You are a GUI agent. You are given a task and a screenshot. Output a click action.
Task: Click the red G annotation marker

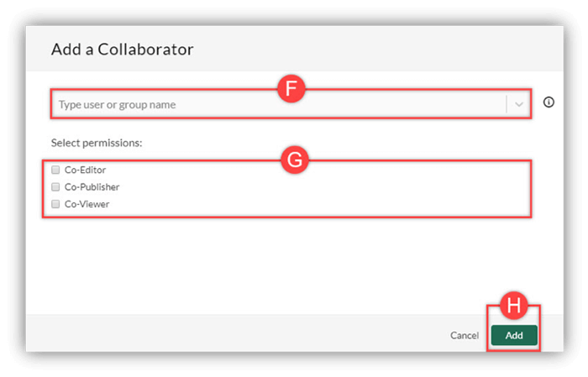click(x=295, y=160)
